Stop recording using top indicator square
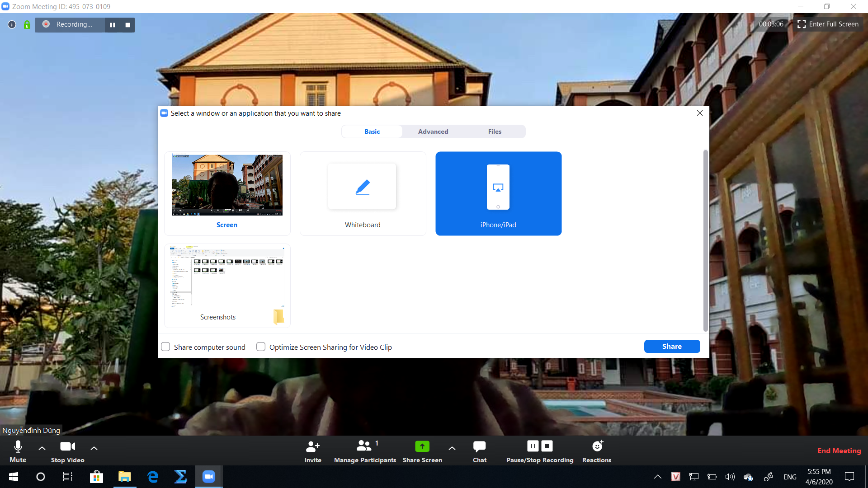 [x=128, y=25]
